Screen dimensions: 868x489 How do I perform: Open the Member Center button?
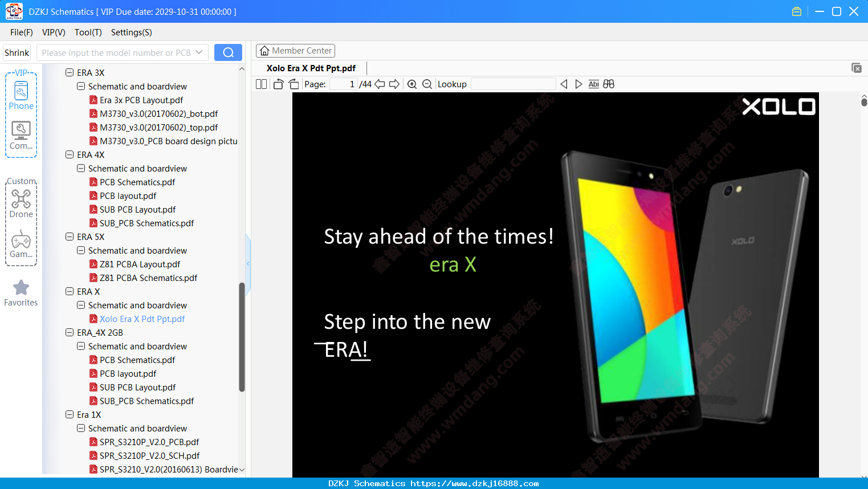click(x=295, y=51)
